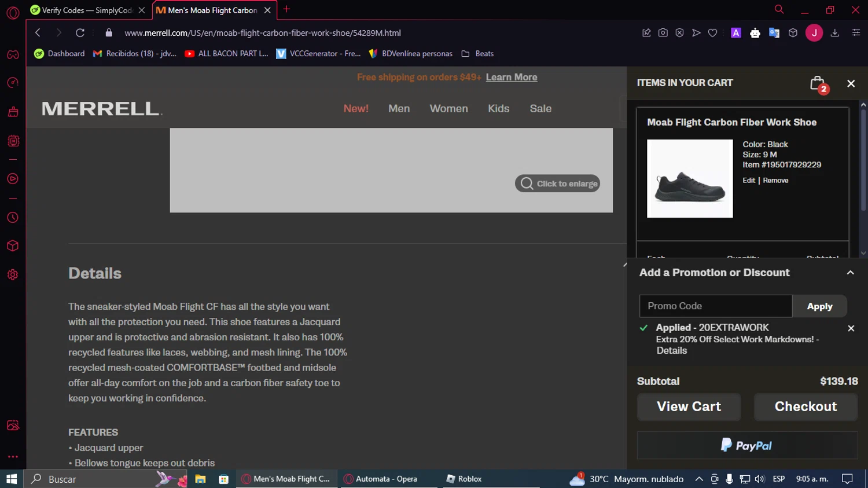Image resolution: width=868 pixels, height=488 pixels.
Task: Open promo Details link
Action: (671, 351)
